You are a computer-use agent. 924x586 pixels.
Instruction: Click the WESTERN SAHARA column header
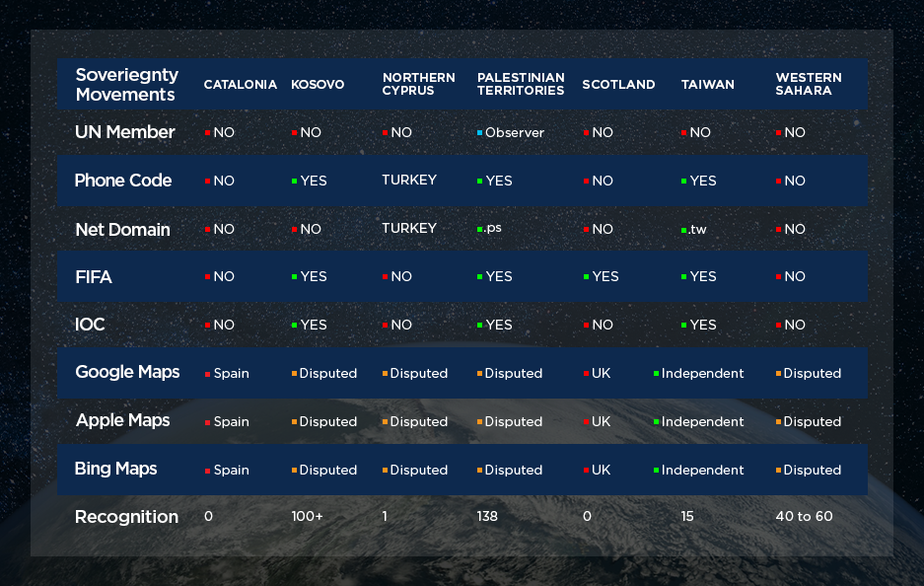click(x=809, y=84)
